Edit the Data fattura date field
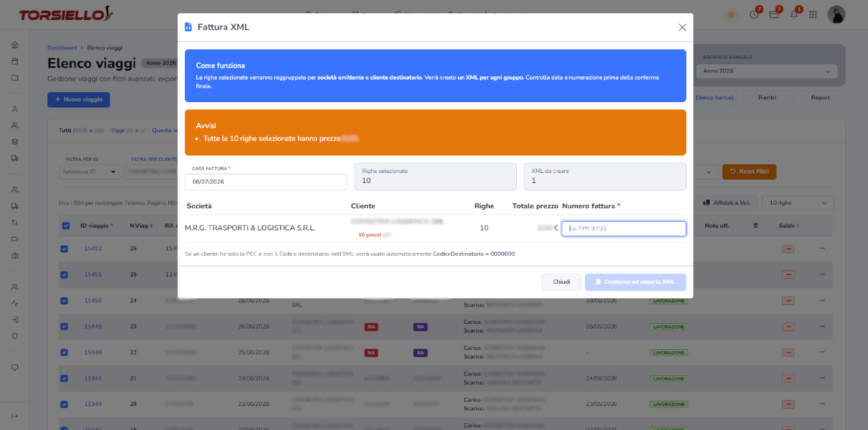Image resolution: width=868 pixels, height=430 pixels. tap(266, 182)
